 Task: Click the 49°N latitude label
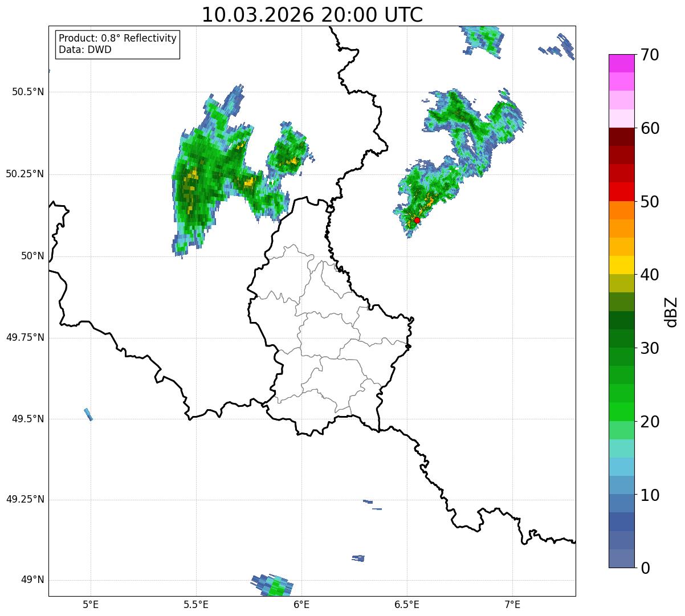click(x=32, y=580)
